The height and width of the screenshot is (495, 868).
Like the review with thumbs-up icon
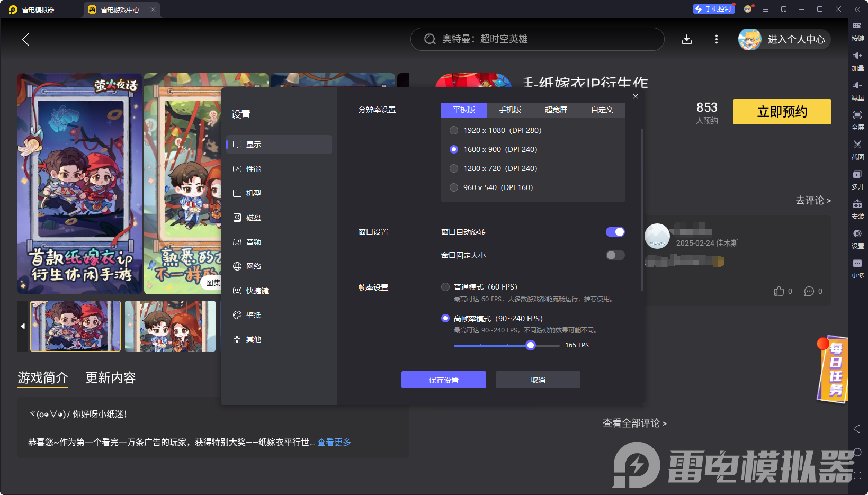click(x=779, y=291)
